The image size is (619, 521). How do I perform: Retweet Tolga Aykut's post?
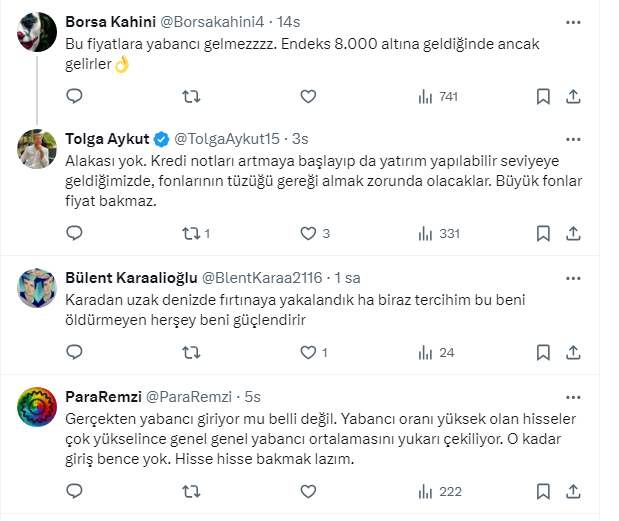[x=191, y=234]
